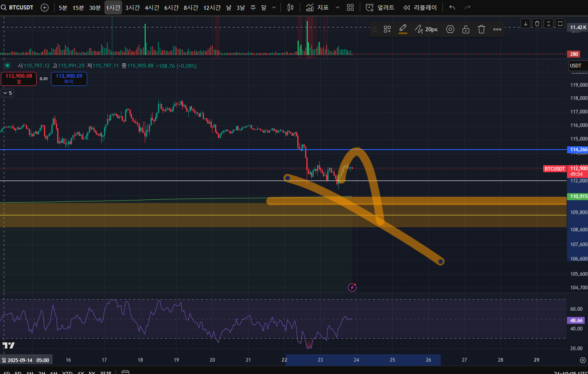Open more options in drawing toolbar
This screenshot has width=588, height=374.
(497, 29)
